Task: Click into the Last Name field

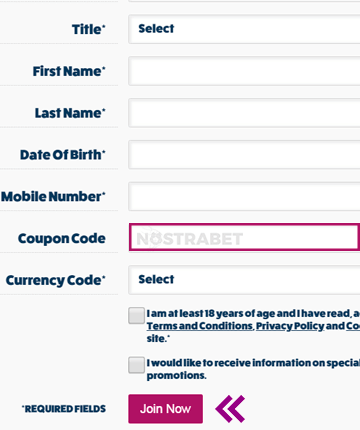Action: click(244, 113)
